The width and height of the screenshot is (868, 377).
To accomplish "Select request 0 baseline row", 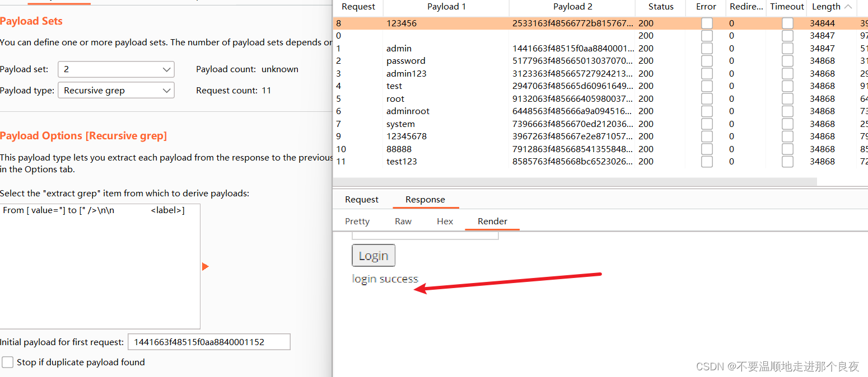I will tap(600, 36).
